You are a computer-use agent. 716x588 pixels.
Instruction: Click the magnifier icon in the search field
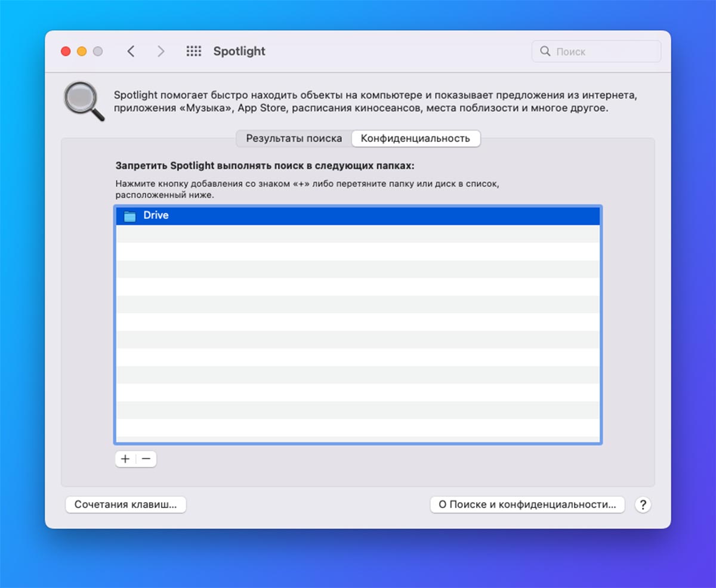click(545, 51)
